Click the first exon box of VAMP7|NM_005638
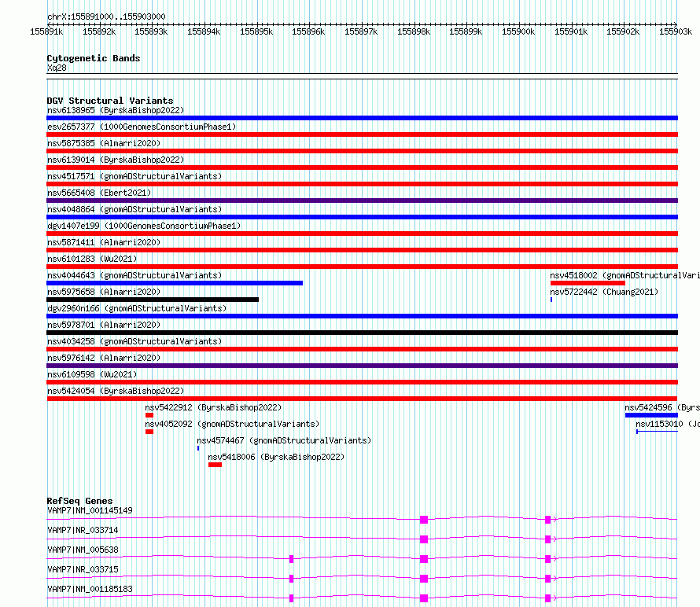The image size is (700, 607). [292, 559]
